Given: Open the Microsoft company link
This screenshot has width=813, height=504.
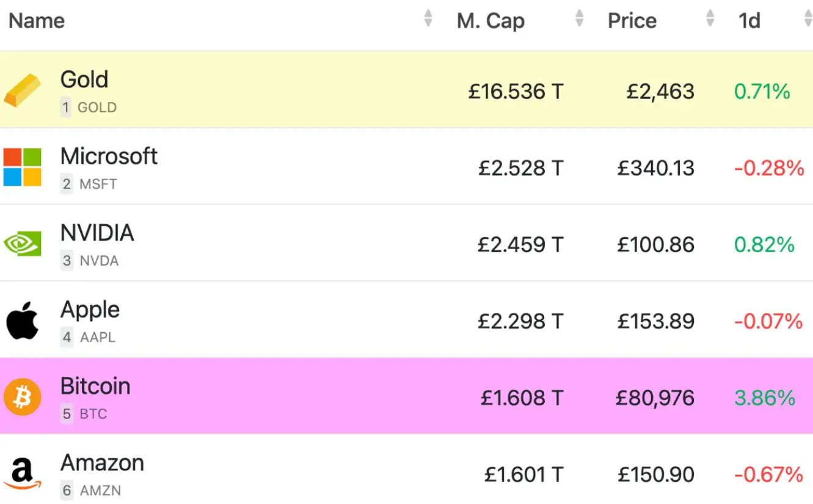Looking at the screenshot, I should [x=109, y=156].
